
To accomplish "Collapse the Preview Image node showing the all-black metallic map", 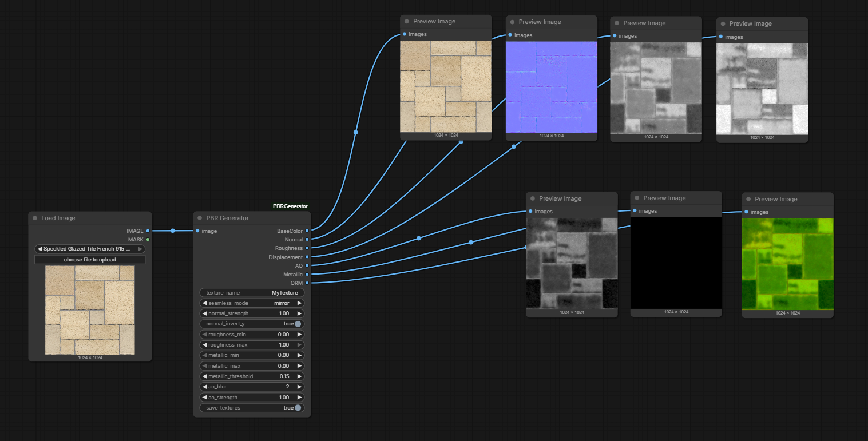I will 637,198.
